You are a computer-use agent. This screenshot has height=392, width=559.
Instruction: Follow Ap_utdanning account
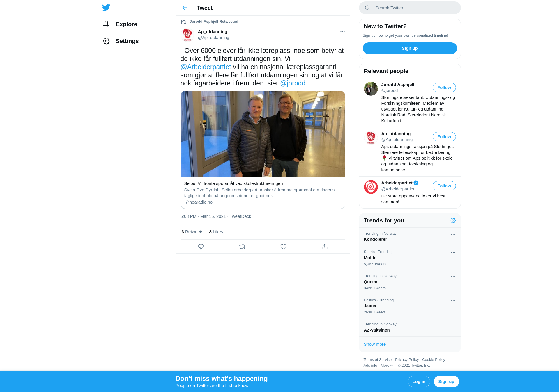(x=444, y=137)
